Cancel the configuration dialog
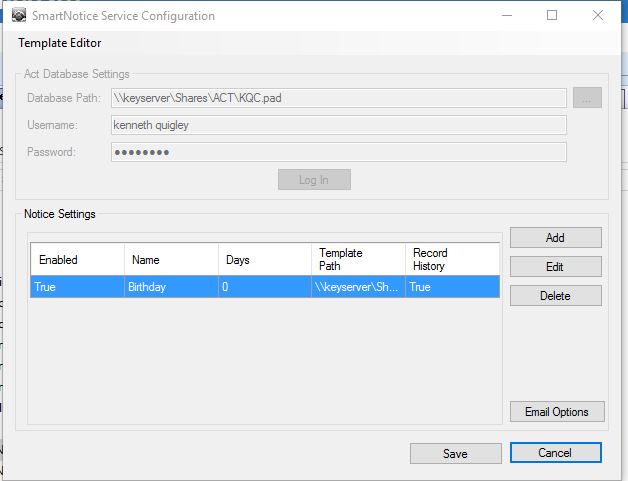This screenshot has height=481, width=628. coord(556,453)
